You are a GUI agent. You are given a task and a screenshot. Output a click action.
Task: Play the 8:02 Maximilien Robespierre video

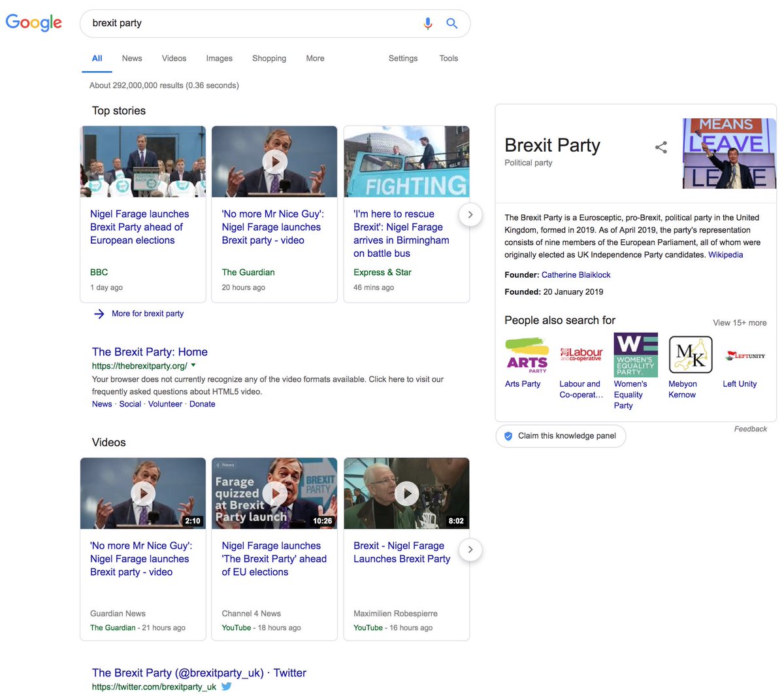click(x=407, y=493)
